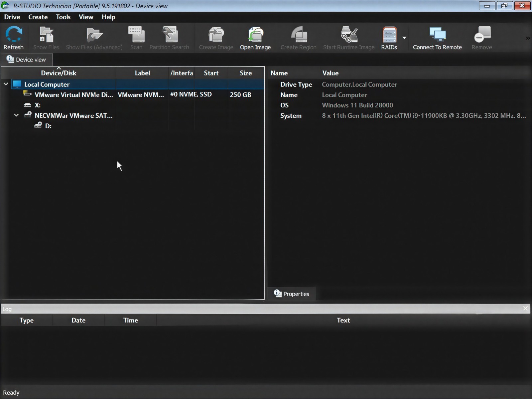Click the X: volume icon

click(27, 105)
